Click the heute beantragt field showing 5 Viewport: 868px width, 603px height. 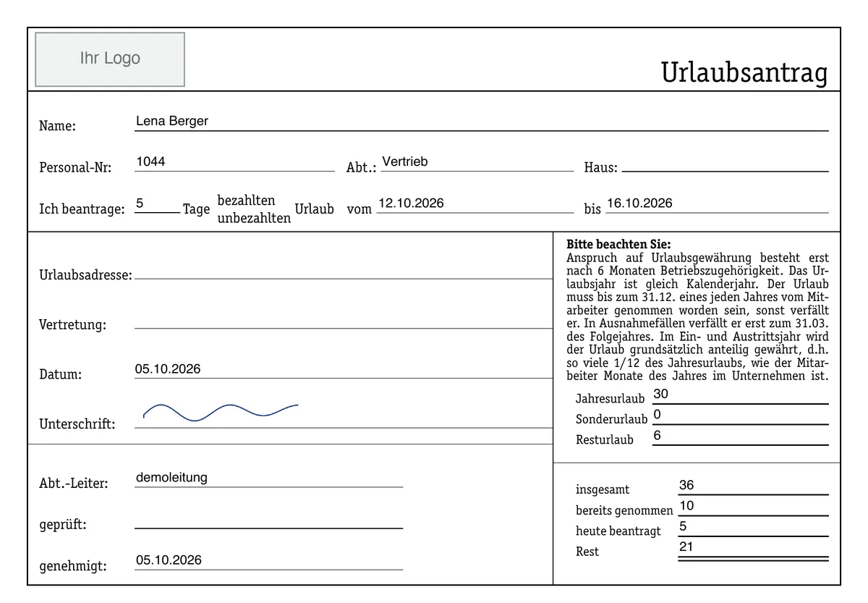click(754, 527)
